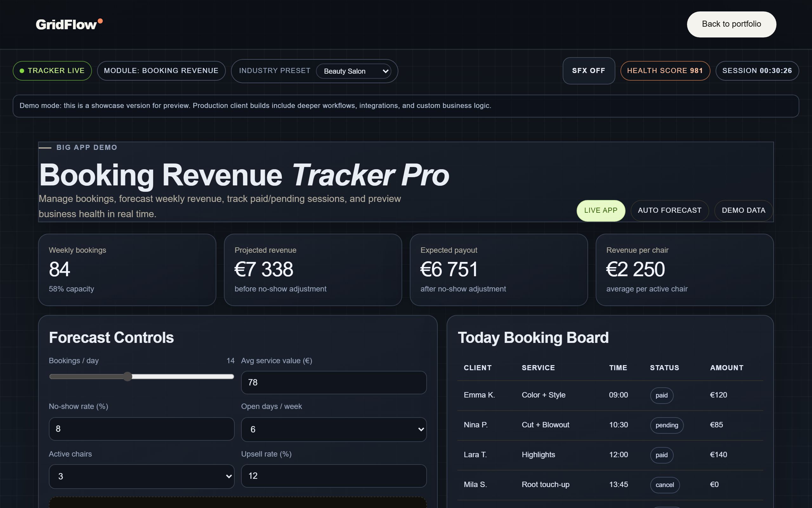Viewport: 812px width, 508px height.
Task: Click the AMOUNT column header
Action: [x=727, y=368]
